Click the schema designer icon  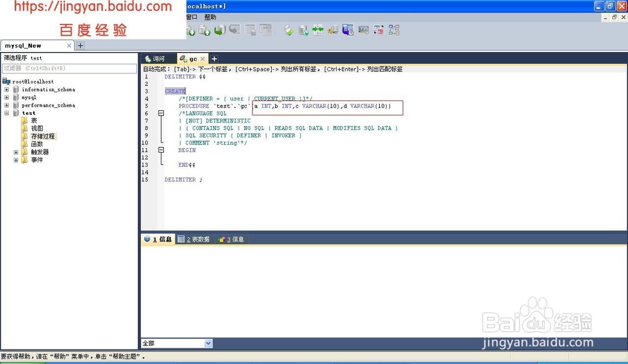(394, 29)
